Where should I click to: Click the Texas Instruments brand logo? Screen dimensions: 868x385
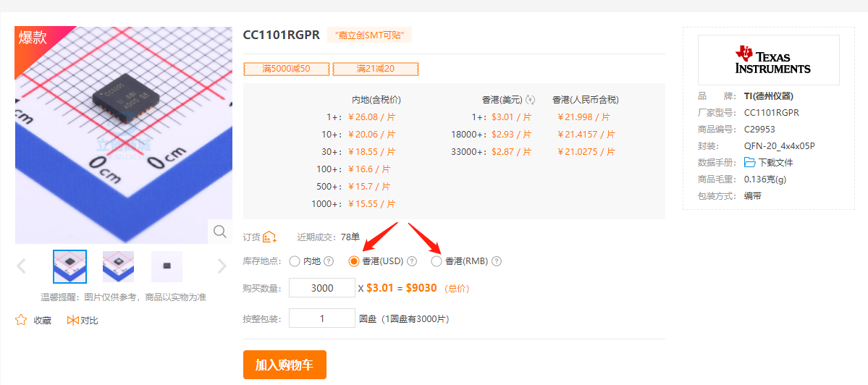coord(768,60)
